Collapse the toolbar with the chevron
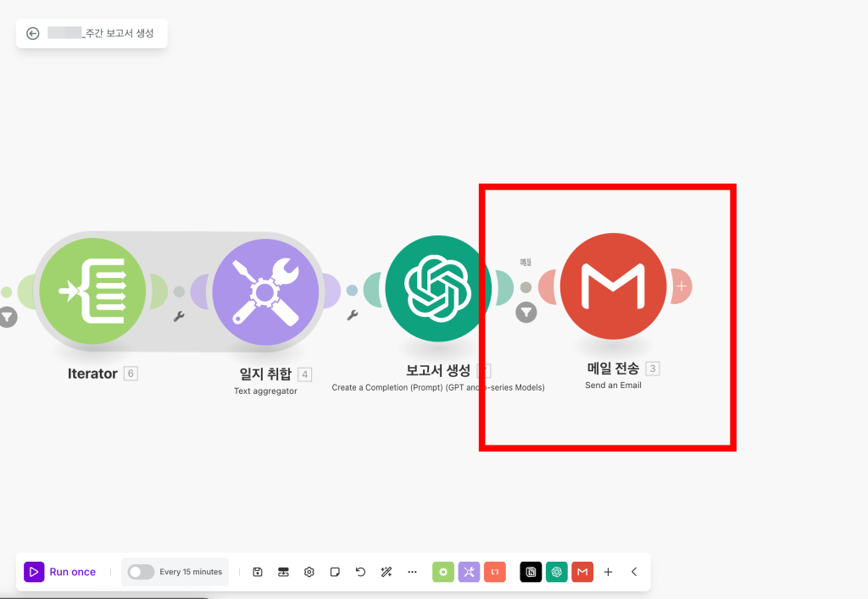Screen dimensions: 868x599 click(634, 572)
